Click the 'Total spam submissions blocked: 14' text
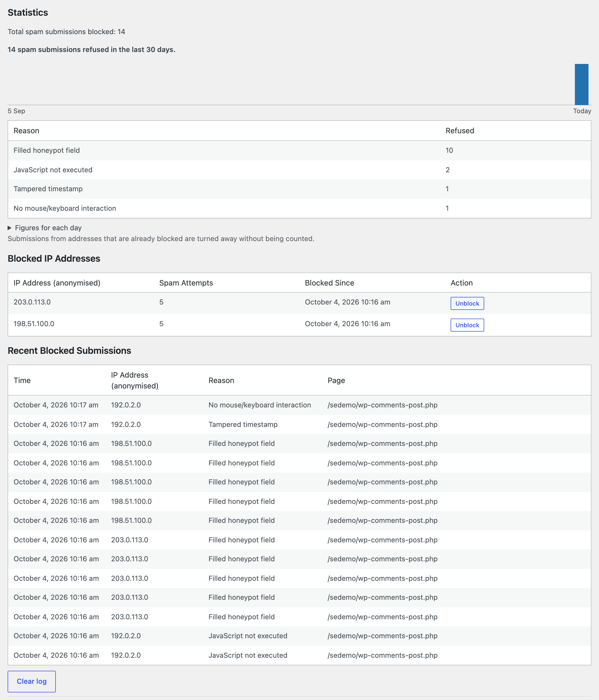Screen dimensions: 599x700 [x=67, y=32]
